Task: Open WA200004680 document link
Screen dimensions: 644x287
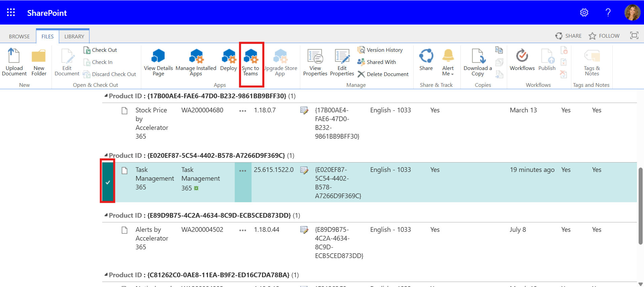Action: [202, 110]
